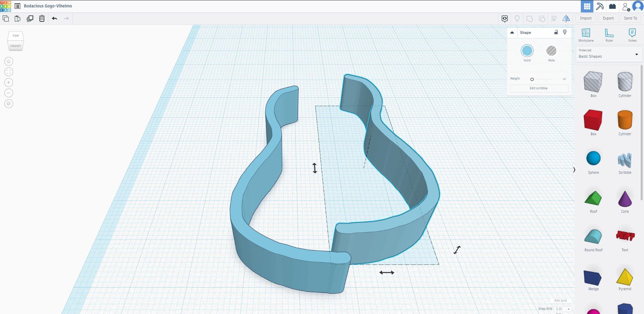Toggle the lock on the Shape panel
This screenshot has height=314, width=644.
[556, 32]
